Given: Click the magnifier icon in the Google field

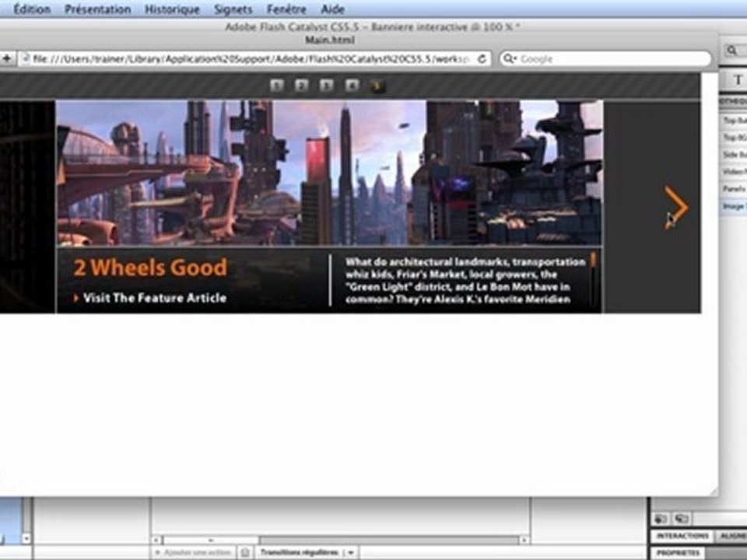Looking at the screenshot, I should 509,58.
